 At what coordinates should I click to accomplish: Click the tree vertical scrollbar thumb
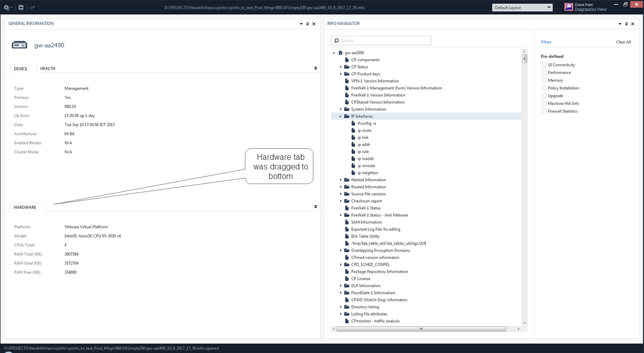click(x=524, y=58)
